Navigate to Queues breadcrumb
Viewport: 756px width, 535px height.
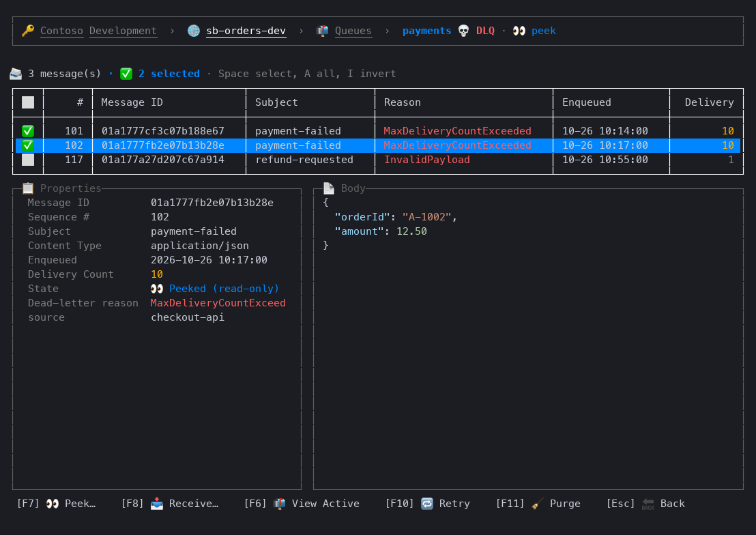click(353, 31)
